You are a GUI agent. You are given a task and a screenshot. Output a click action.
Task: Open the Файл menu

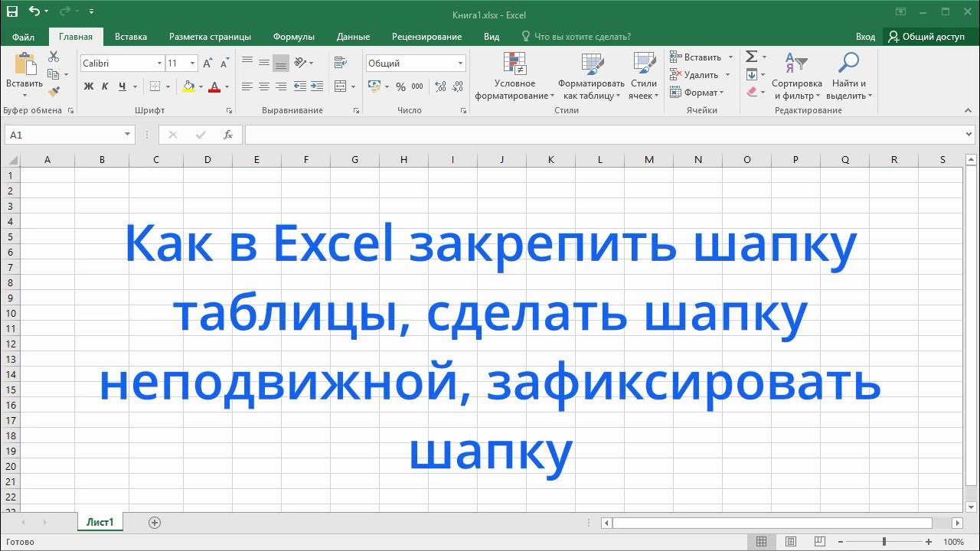[x=23, y=37]
